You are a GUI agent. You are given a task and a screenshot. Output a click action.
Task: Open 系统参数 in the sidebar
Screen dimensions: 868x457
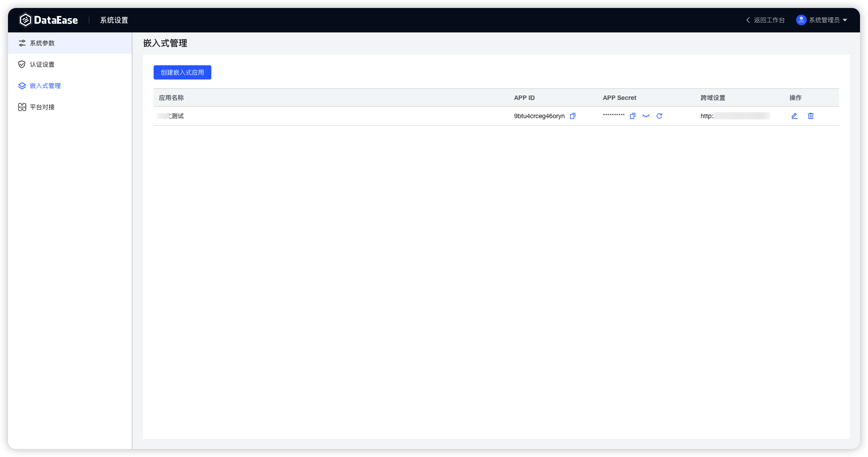click(70, 43)
